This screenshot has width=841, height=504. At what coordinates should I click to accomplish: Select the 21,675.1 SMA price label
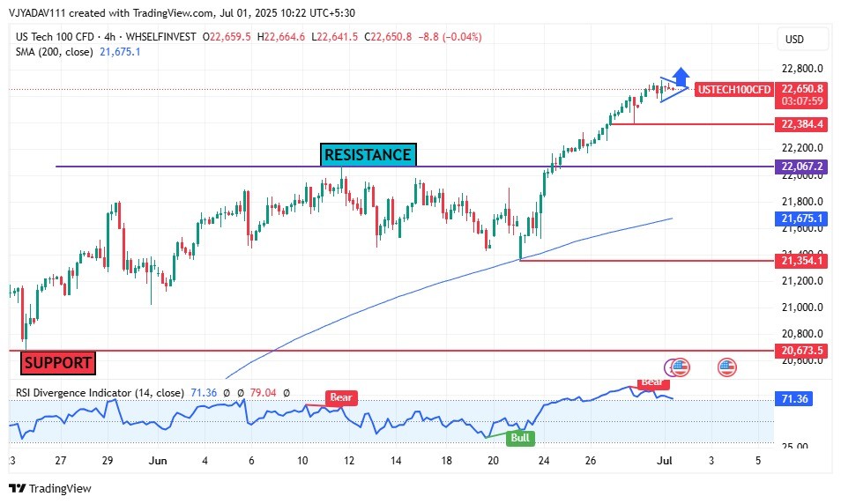(x=801, y=219)
